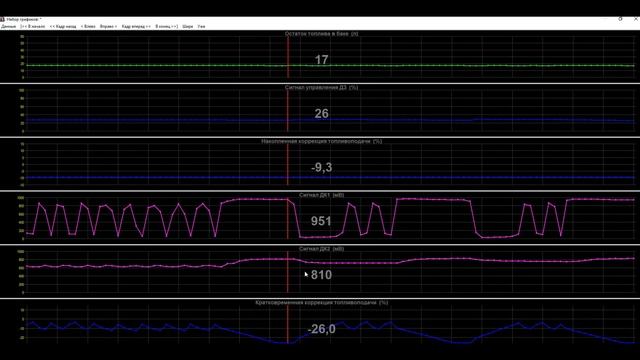Screen dimensions: 640x360
Task: Click the Шире menu item
Action: (188, 27)
